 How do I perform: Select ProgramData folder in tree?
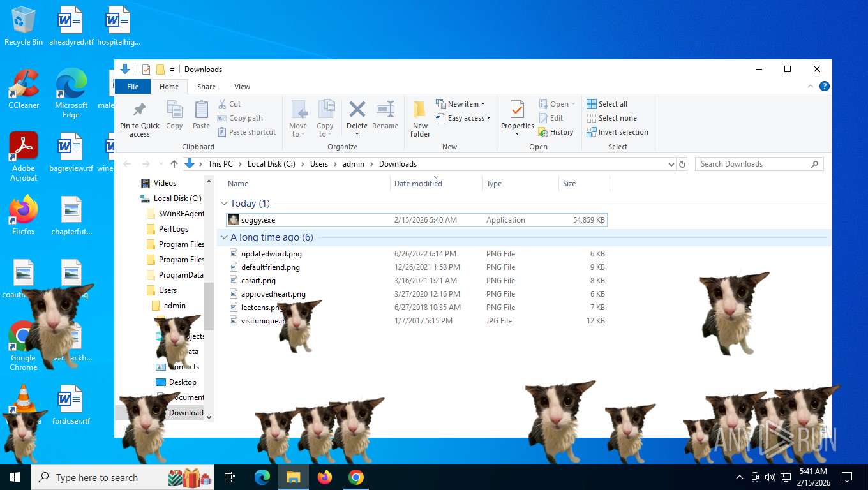click(181, 275)
